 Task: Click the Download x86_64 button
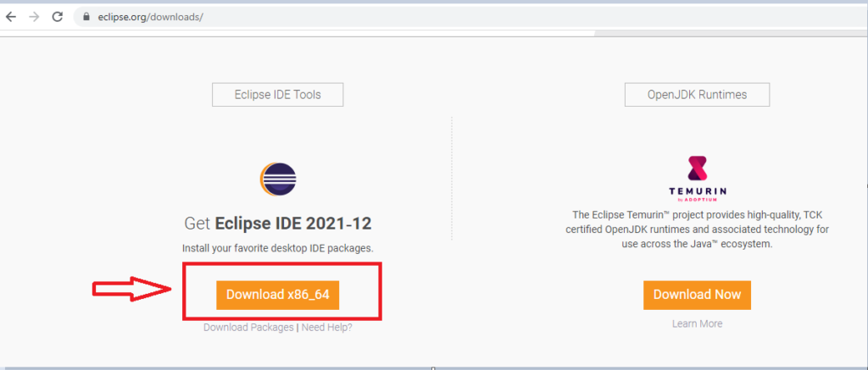(277, 295)
